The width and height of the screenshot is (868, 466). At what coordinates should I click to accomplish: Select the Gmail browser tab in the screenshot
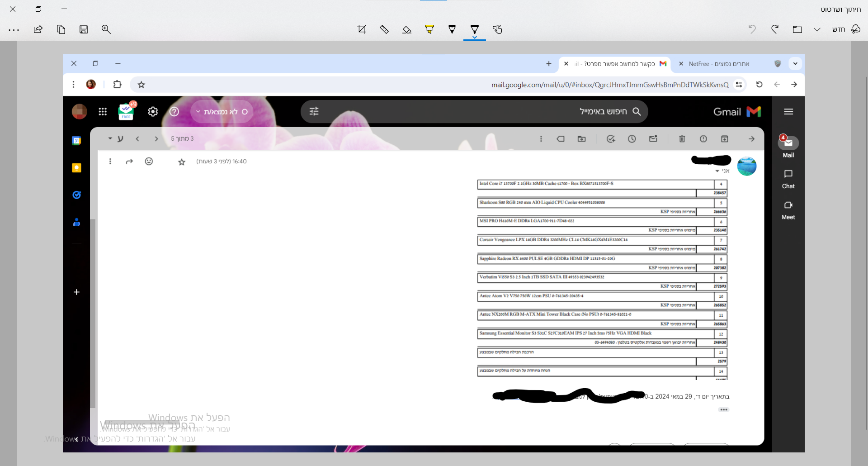614,64
